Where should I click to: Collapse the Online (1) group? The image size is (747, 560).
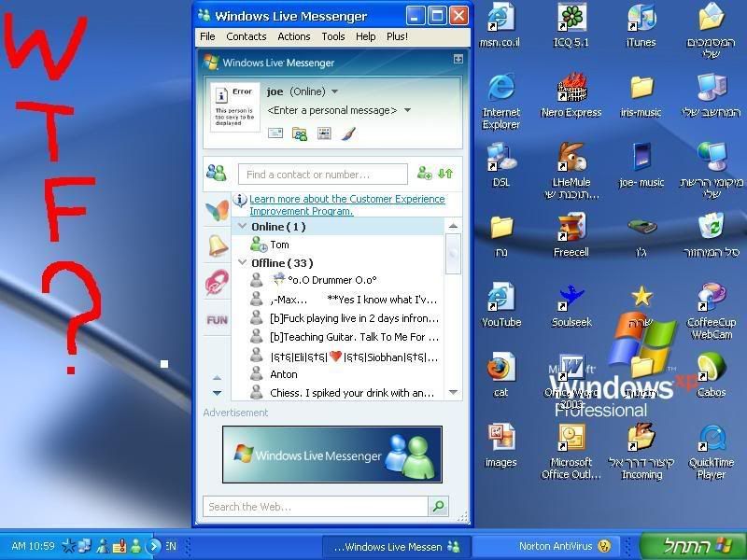click(x=243, y=226)
